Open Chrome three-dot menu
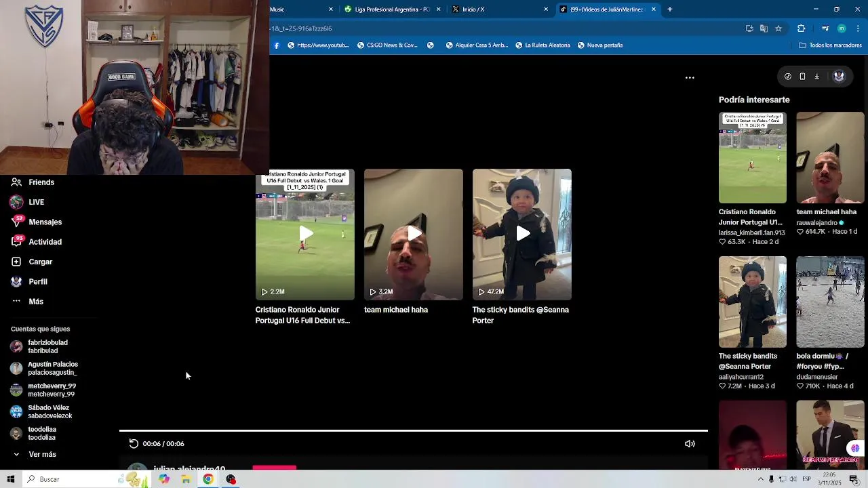The image size is (868, 488). pyautogui.click(x=858, y=28)
